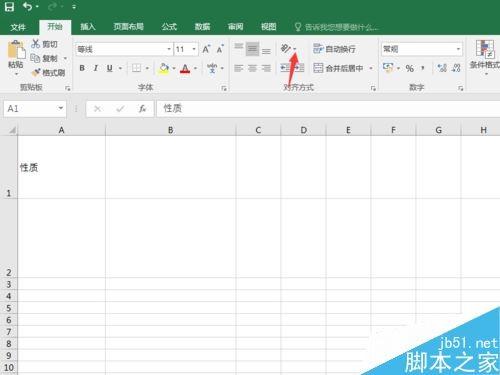The image size is (500, 375).
Task: Open the 对齐方式 dialog launcher
Action: 373,88
